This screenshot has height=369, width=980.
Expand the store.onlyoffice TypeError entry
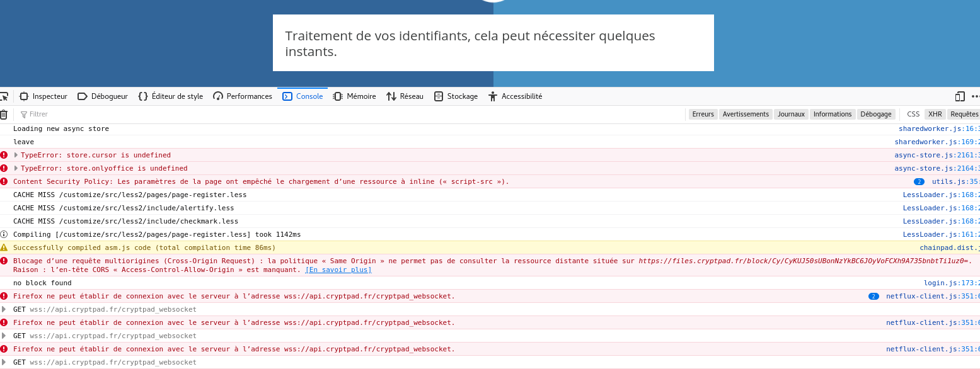coord(14,168)
